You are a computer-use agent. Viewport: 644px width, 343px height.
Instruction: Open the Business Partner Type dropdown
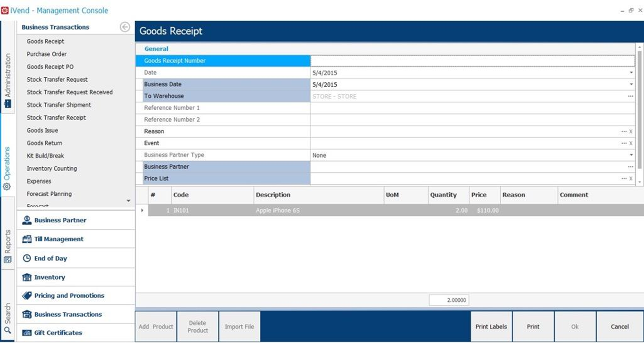pos(631,155)
